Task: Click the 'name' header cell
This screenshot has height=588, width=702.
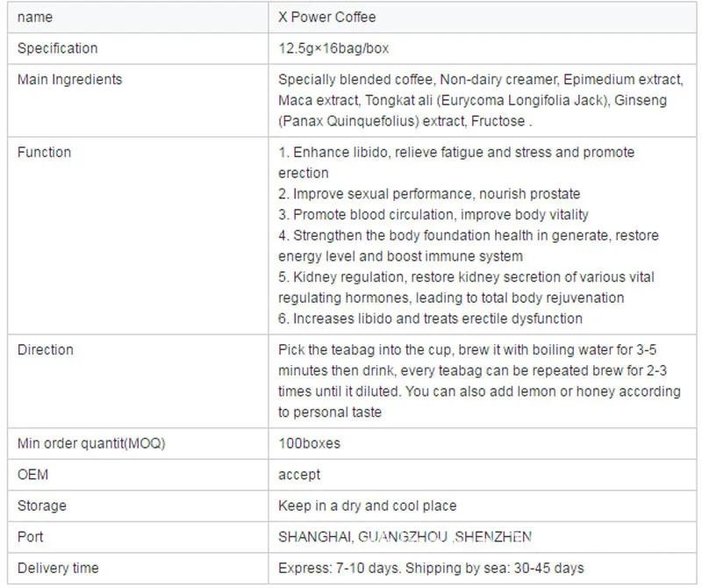Action: pos(35,17)
